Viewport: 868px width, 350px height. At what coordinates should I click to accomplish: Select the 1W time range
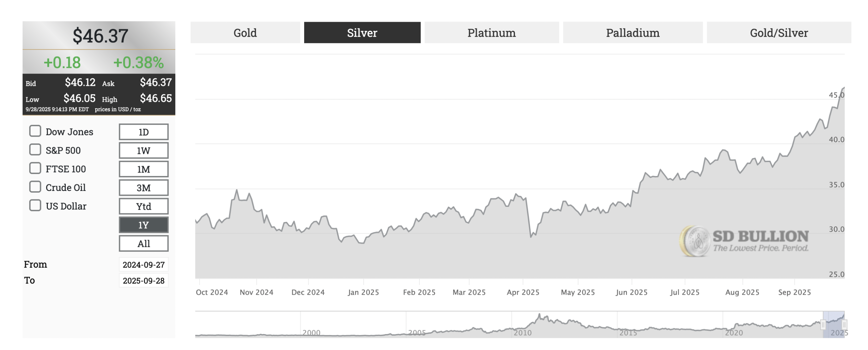click(143, 150)
